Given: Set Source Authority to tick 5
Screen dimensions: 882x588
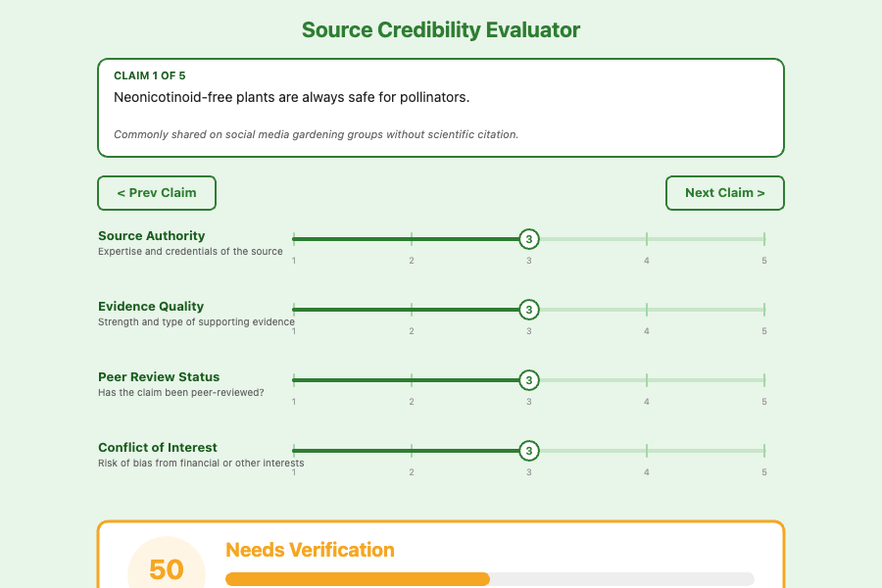Looking at the screenshot, I should [763, 239].
